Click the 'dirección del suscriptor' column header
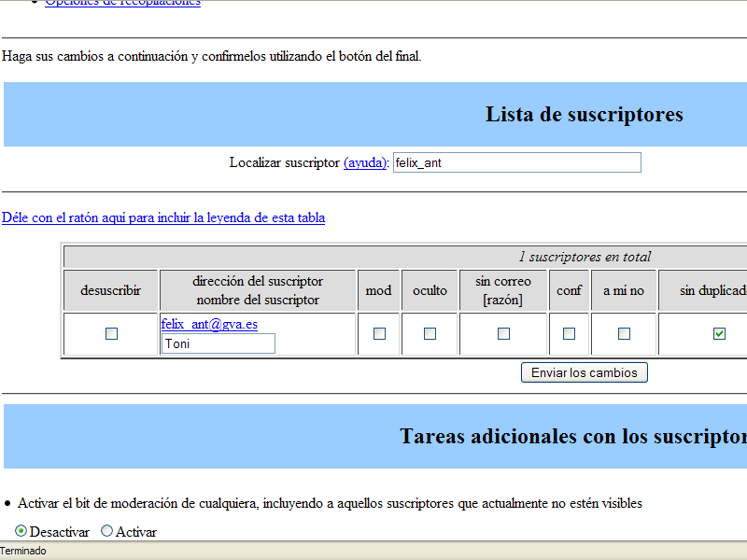This screenshot has width=747, height=560. point(258,281)
